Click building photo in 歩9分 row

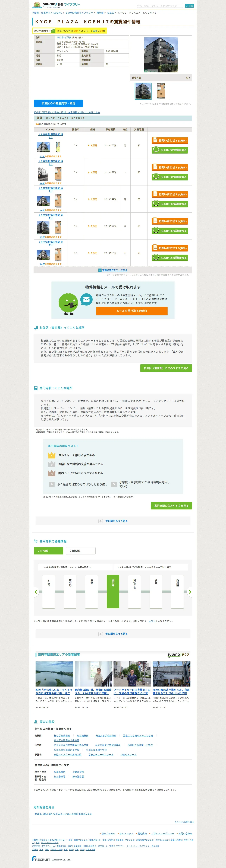(43, 174)
